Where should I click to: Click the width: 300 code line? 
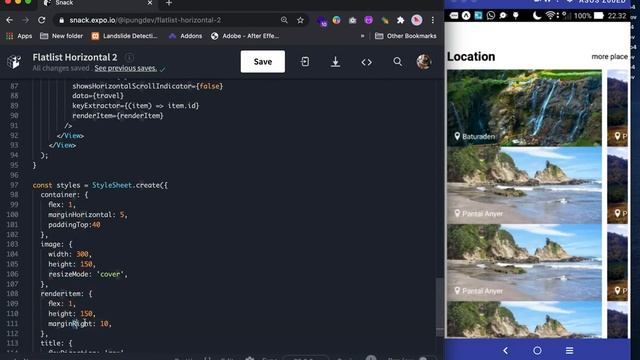(x=70, y=254)
